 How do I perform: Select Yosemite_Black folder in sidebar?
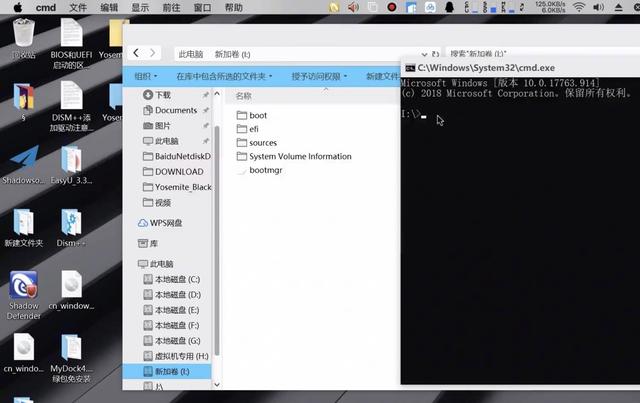point(177,187)
